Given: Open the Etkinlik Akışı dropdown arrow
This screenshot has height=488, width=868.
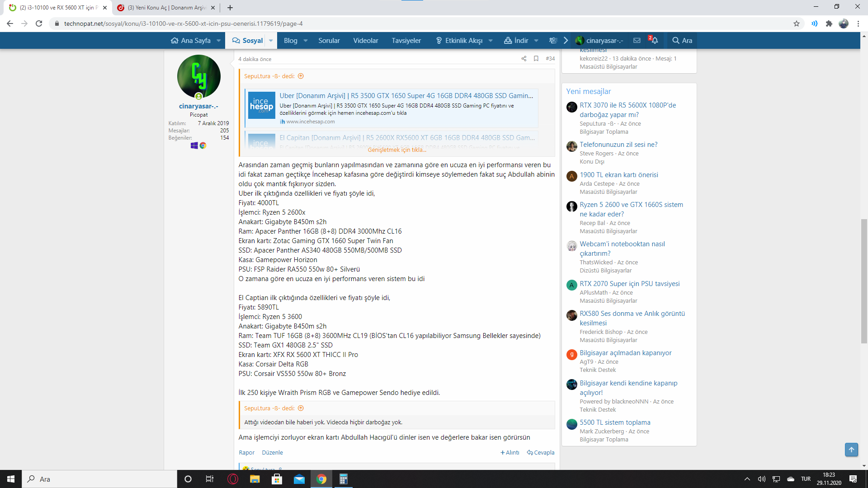Looking at the screenshot, I should [x=491, y=41].
